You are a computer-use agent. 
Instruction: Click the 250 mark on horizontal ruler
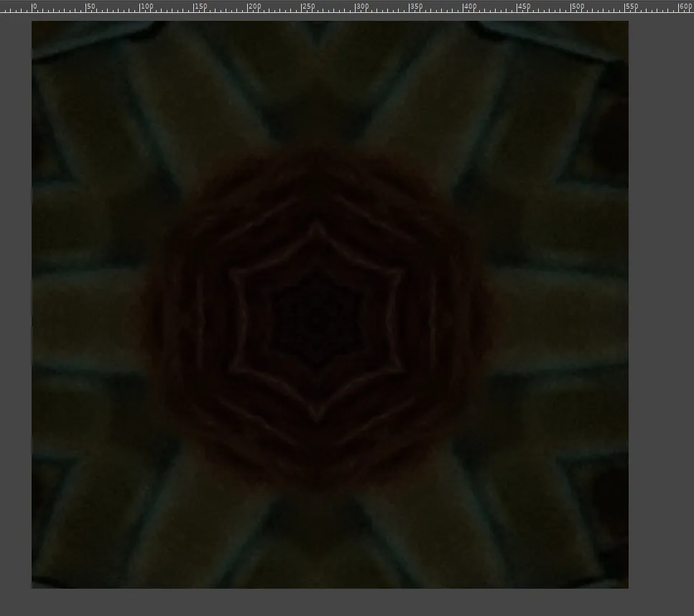[x=308, y=6]
